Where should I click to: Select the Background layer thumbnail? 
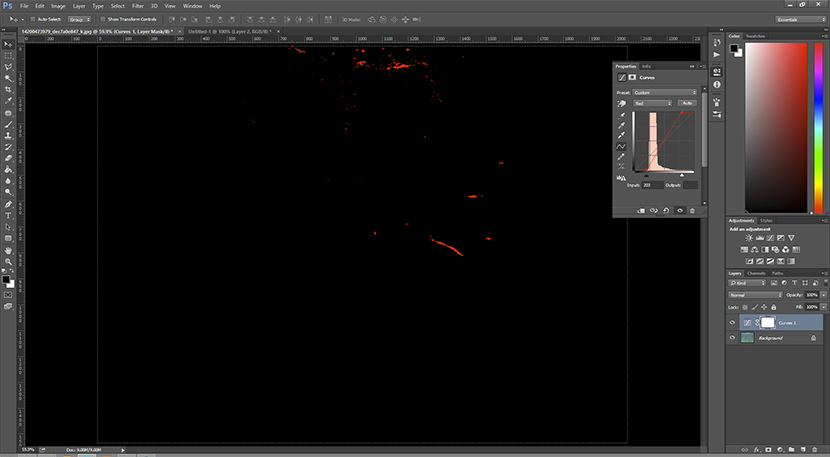(749, 338)
